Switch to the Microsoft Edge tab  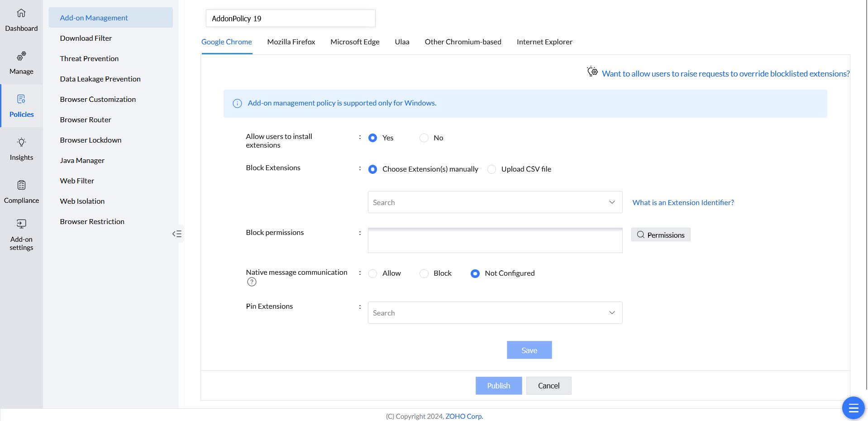coord(355,42)
